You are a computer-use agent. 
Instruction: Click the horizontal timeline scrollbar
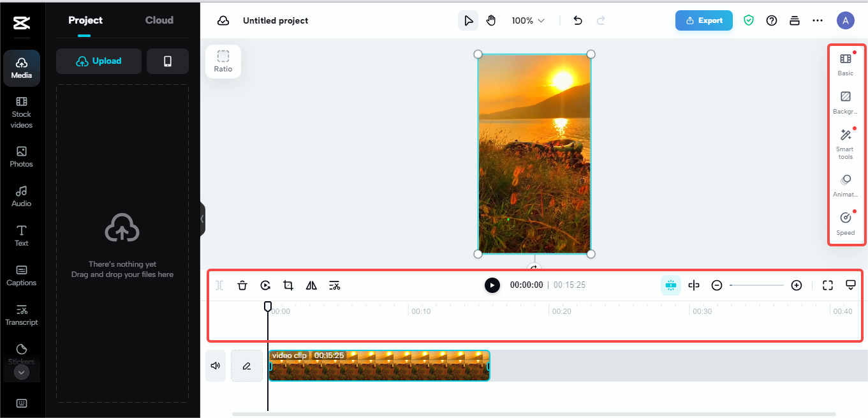tap(534, 414)
